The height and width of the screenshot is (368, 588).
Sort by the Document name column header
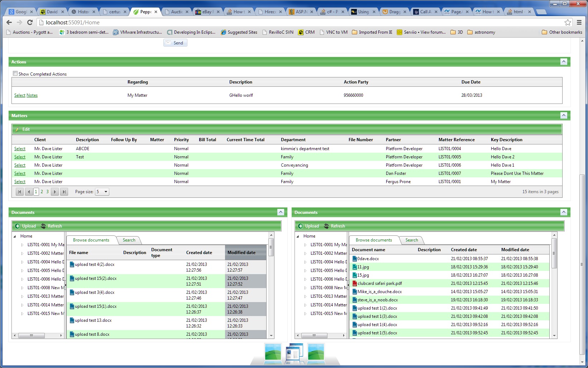[368, 250]
